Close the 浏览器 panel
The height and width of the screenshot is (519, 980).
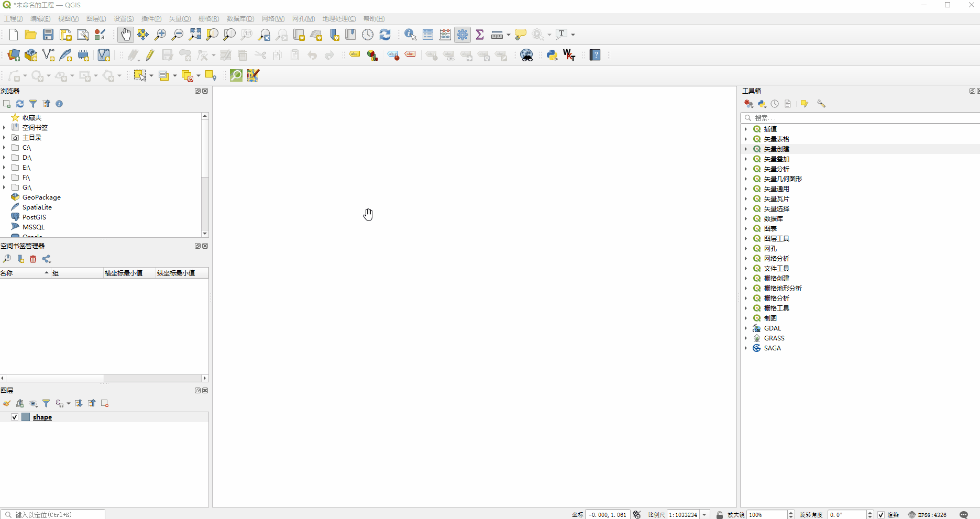(x=205, y=91)
